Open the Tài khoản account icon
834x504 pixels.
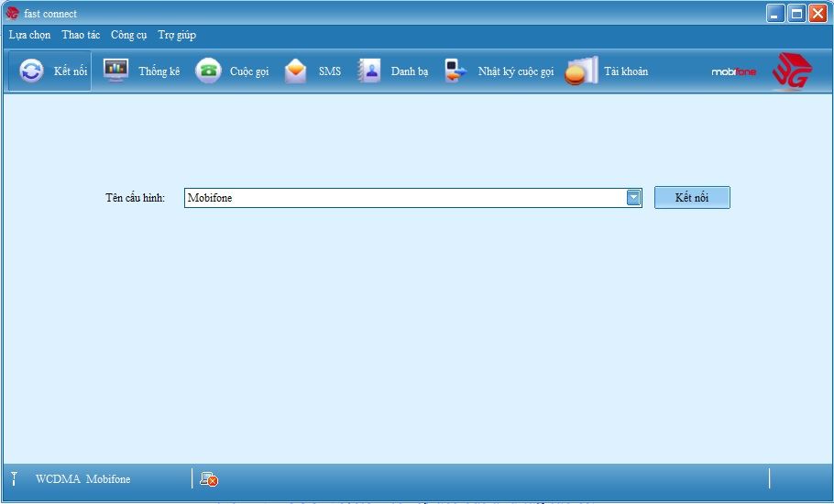pyautogui.click(x=581, y=71)
